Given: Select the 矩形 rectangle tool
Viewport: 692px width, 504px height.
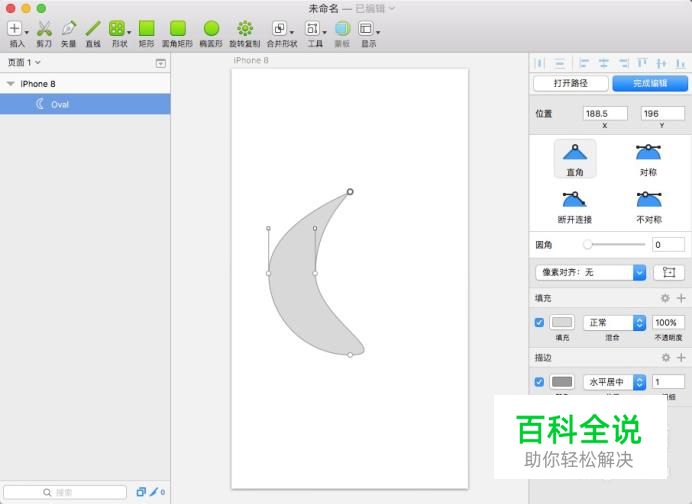Looking at the screenshot, I should tap(147, 28).
